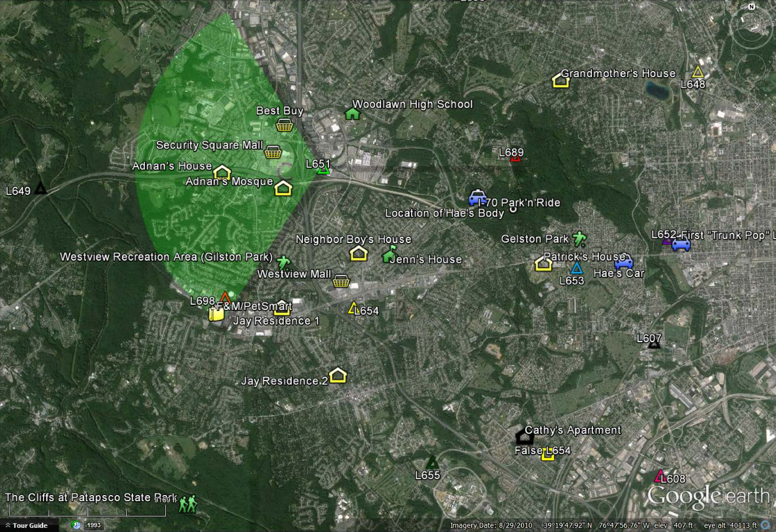Select Grandmother's House yellow home placemark
This screenshot has height=532, width=776.
point(561,80)
